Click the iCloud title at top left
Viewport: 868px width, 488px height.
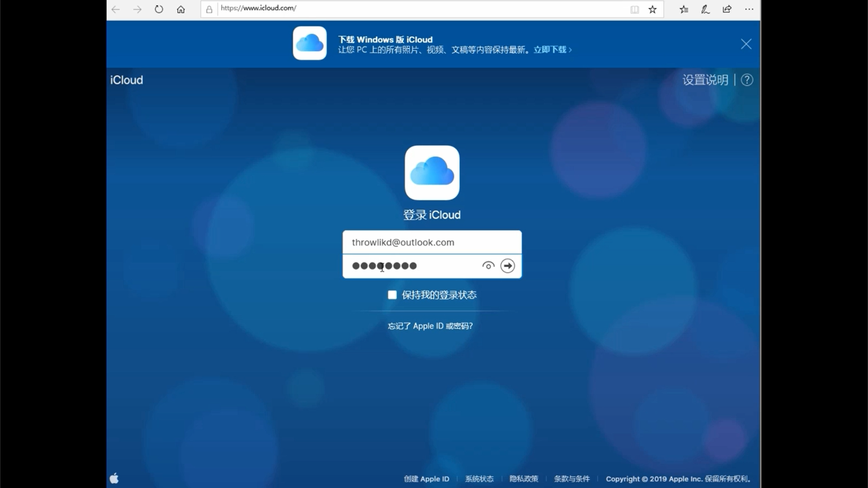point(126,80)
